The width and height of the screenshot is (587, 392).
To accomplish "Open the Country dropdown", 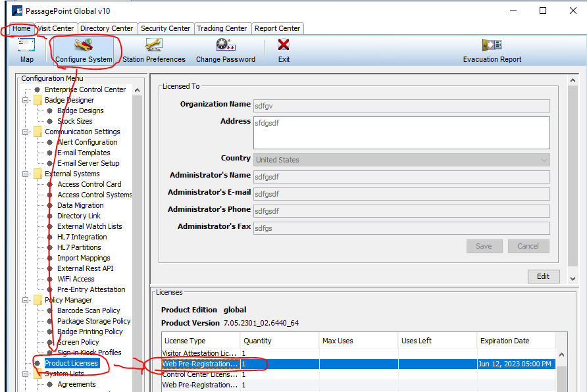I will (401, 160).
